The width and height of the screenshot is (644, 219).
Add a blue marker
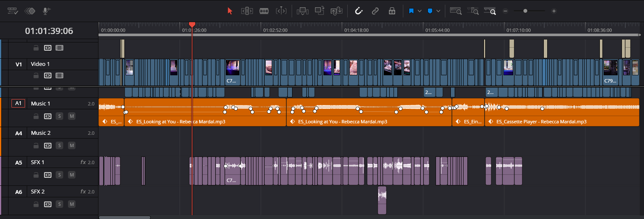tap(430, 11)
